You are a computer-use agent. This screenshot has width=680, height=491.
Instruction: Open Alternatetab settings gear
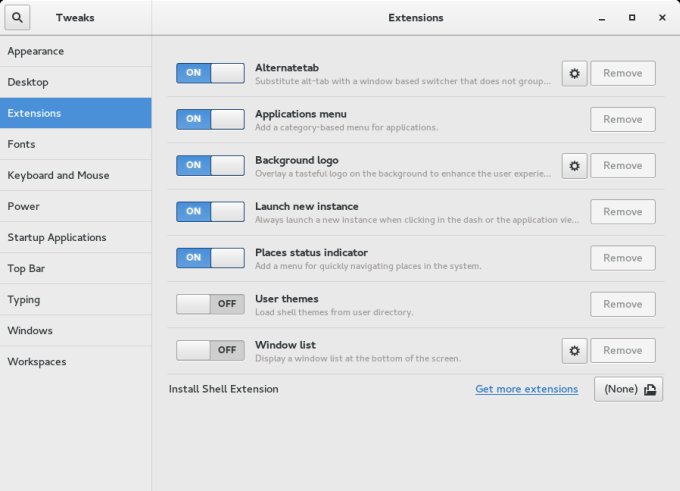575,73
